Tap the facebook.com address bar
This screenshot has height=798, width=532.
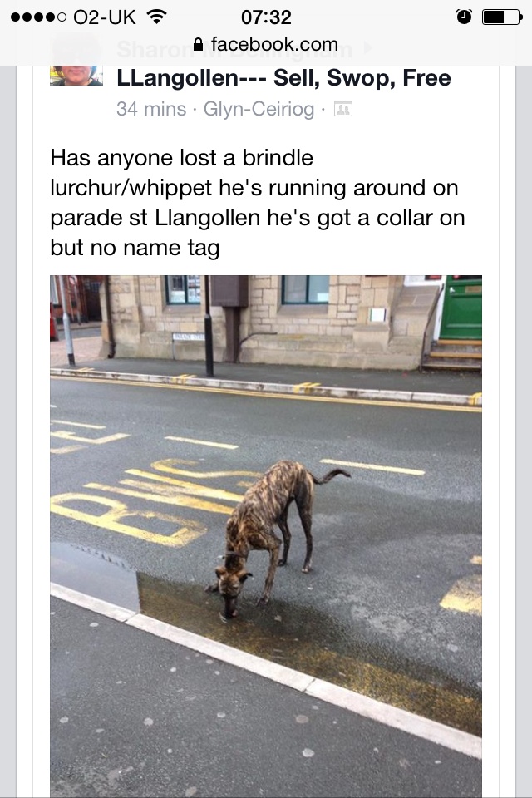click(x=266, y=44)
